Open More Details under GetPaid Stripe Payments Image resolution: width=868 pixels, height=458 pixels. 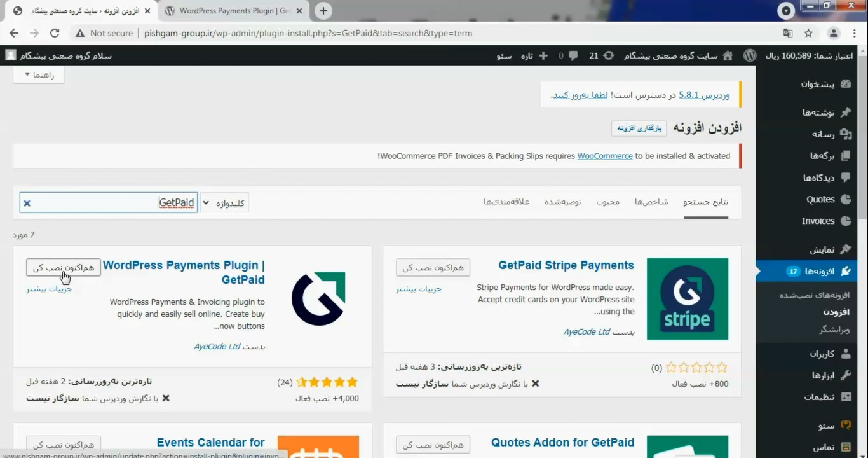coord(419,289)
